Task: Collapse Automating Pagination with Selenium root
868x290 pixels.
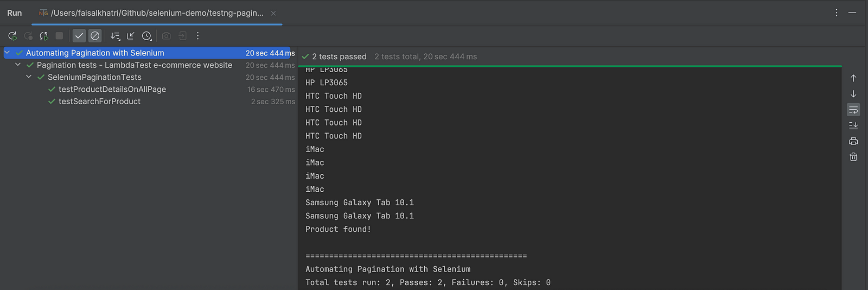Action: click(x=7, y=53)
